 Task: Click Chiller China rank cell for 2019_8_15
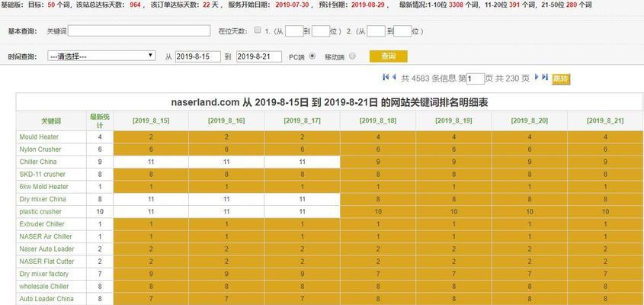tap(151, 162)
